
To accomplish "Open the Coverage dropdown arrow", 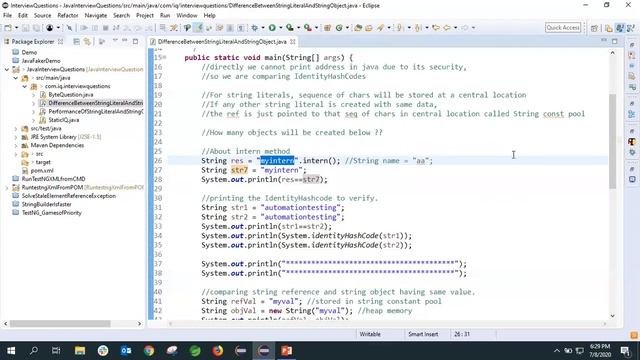I will pyautogui.click(x=298, y=28).
